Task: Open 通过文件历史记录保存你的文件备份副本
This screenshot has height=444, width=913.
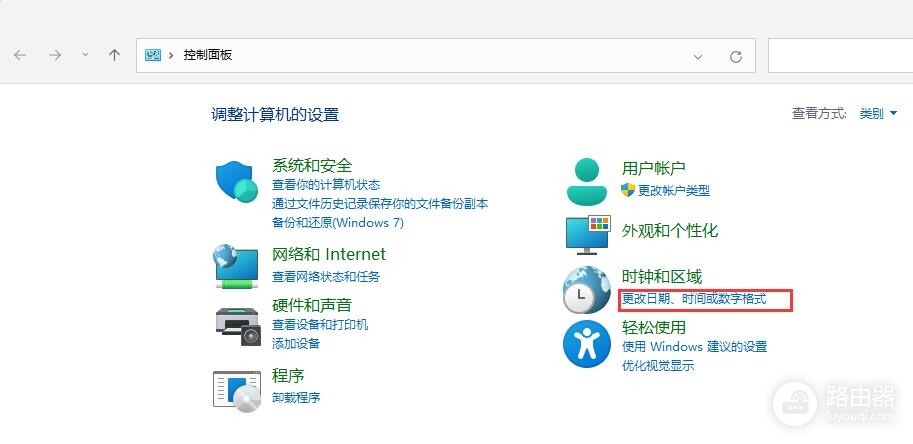Action: [380, 204]
